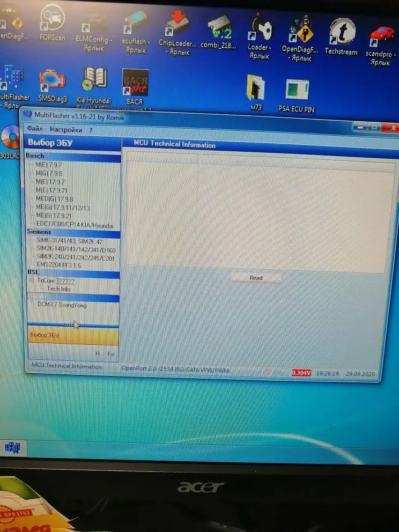This screenshot has width=399, height=532.
Task: Select ME(G) 17.9.21 ECU entry
Action: click(54, 216)
